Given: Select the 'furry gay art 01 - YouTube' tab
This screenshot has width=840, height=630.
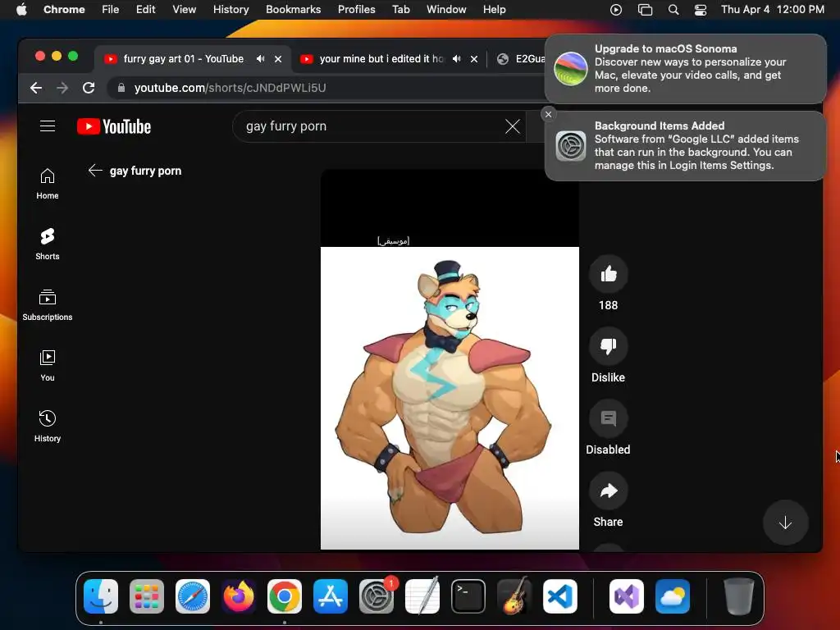Looking at the screenshot, I should click(183, 59).
